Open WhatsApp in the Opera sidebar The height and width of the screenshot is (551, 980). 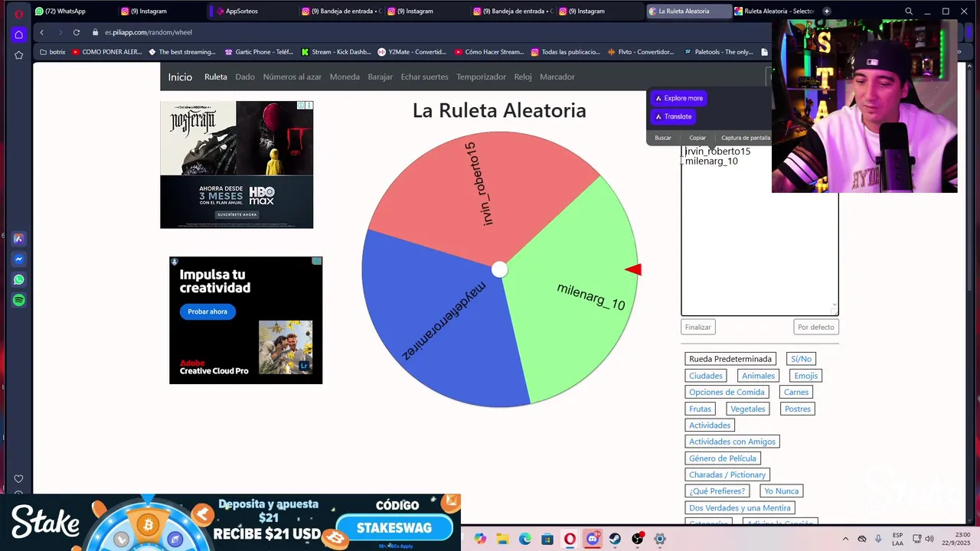pos(18,280)
